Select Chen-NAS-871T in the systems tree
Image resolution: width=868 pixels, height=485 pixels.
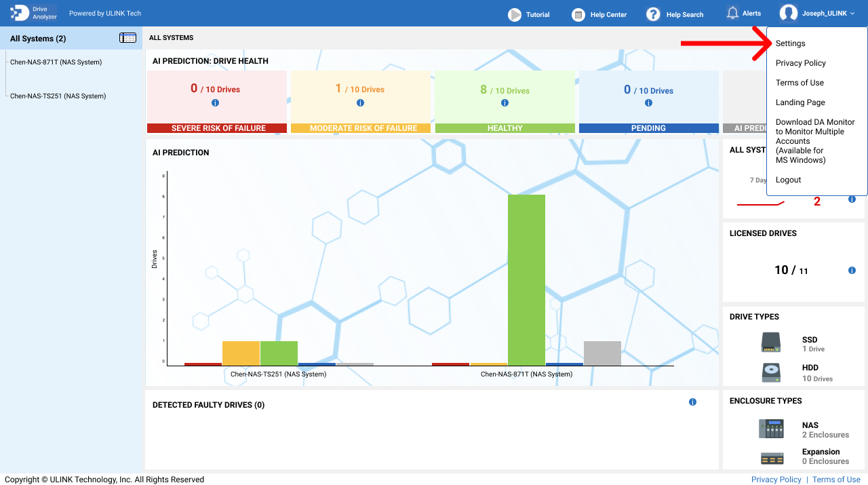pos(56,62)
